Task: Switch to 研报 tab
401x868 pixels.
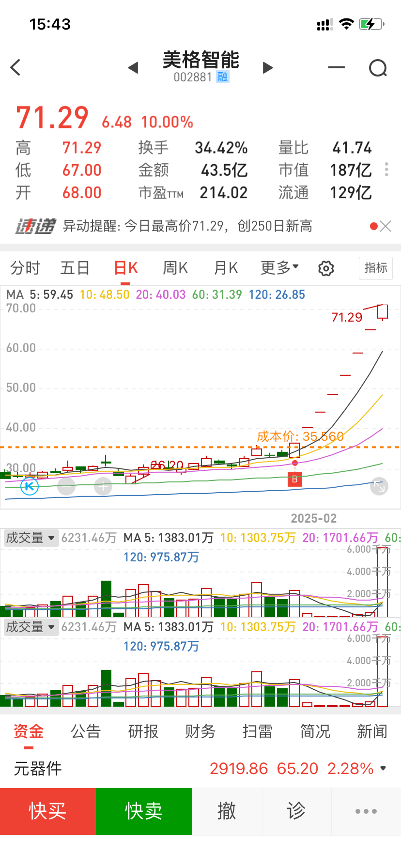Action: pyautogui.click(x=143, y=731)
